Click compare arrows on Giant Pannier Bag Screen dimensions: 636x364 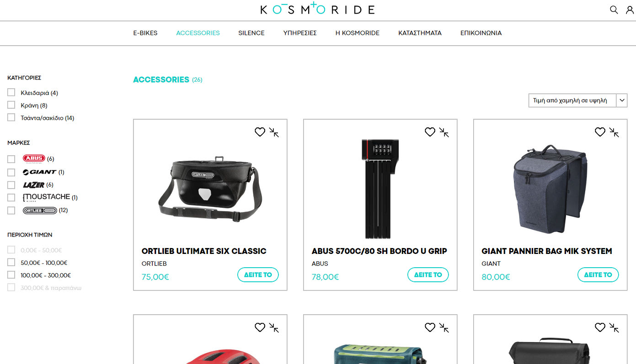(x=614, y=132)
